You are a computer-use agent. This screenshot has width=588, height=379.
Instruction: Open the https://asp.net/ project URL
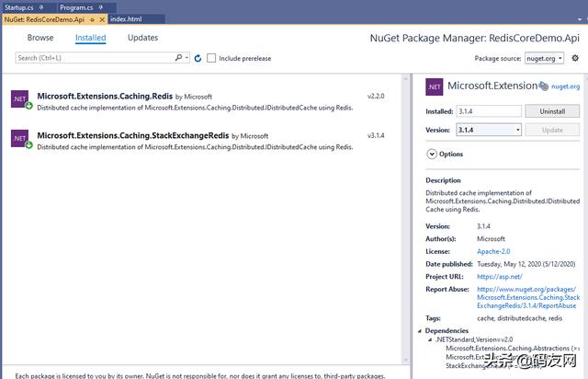tap(499, 277)
